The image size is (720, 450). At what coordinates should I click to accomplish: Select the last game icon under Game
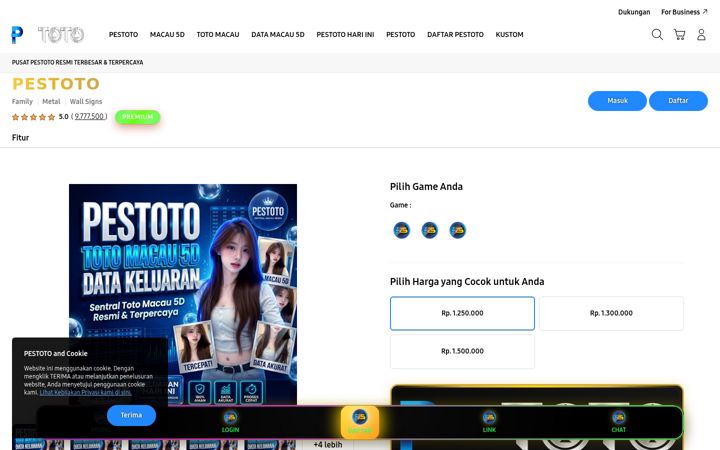coord(457,230)
